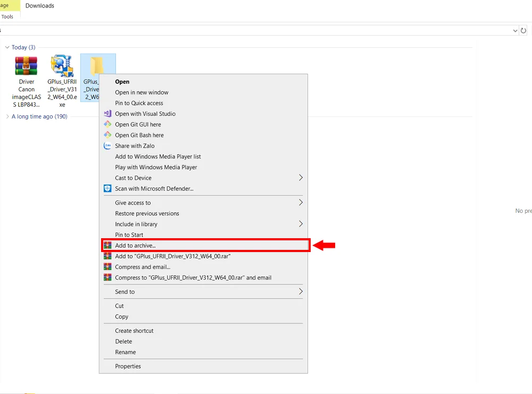Click the Today (3) group label
Viewport: 532px width, 394px height.
23,47
